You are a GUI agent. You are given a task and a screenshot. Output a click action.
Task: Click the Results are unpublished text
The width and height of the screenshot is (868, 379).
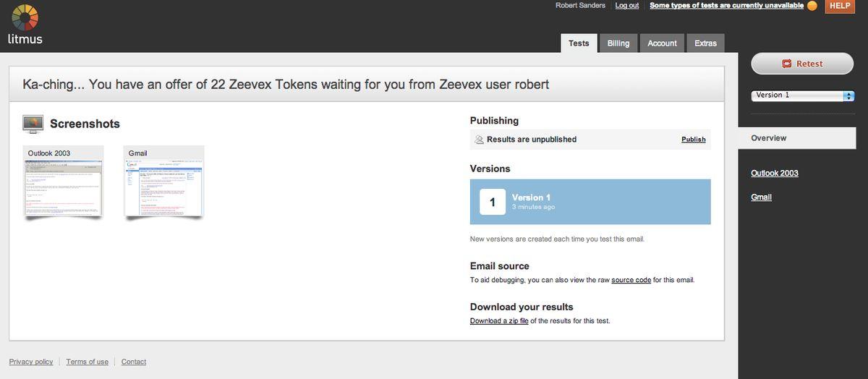tap(532, 140)
